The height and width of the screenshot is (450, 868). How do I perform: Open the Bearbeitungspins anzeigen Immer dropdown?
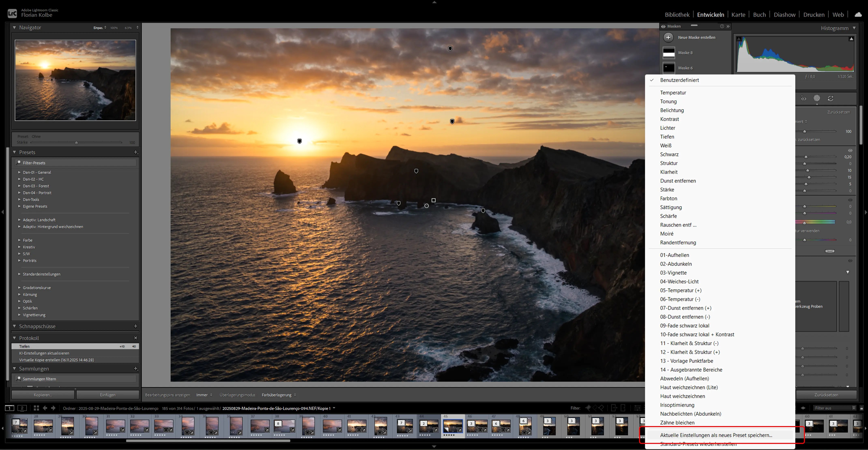pyautogui.click(x=204, y=395)
